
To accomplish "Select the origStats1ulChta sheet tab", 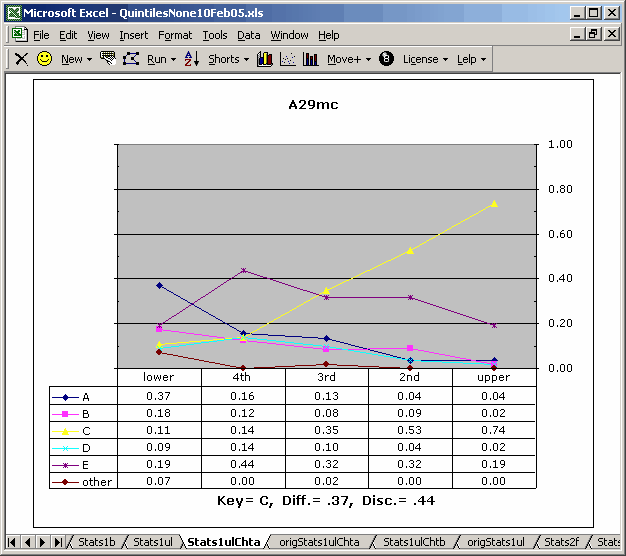I will [320, 542].
